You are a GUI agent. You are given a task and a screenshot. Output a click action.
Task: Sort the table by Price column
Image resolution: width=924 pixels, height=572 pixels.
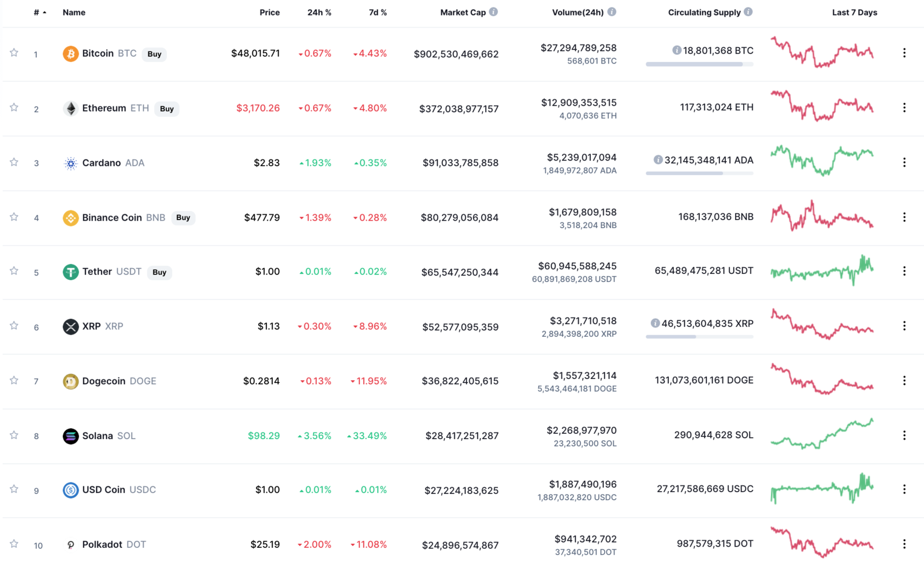point(269,12)
